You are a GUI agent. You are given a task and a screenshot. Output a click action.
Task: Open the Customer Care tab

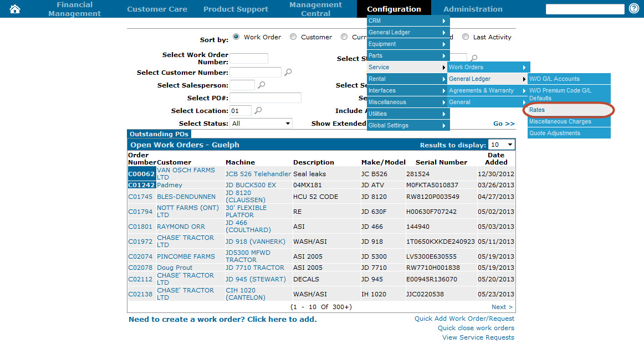[x=157, y=9]
